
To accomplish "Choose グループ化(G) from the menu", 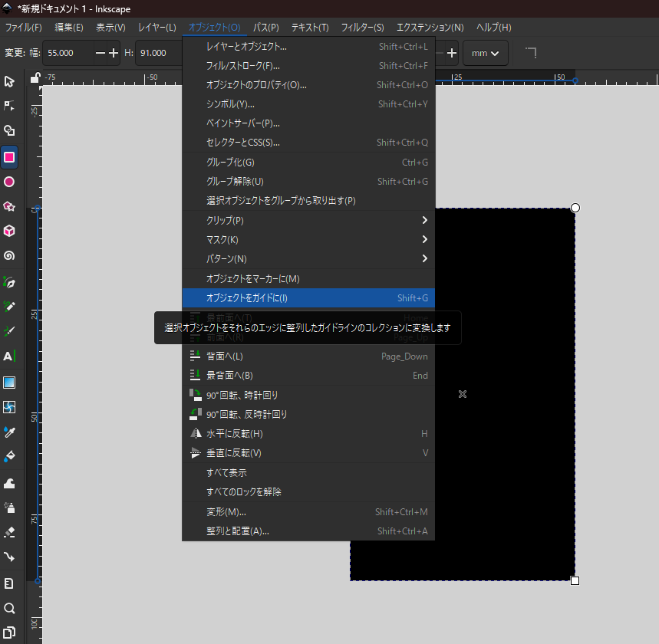I will click(230, 163).
